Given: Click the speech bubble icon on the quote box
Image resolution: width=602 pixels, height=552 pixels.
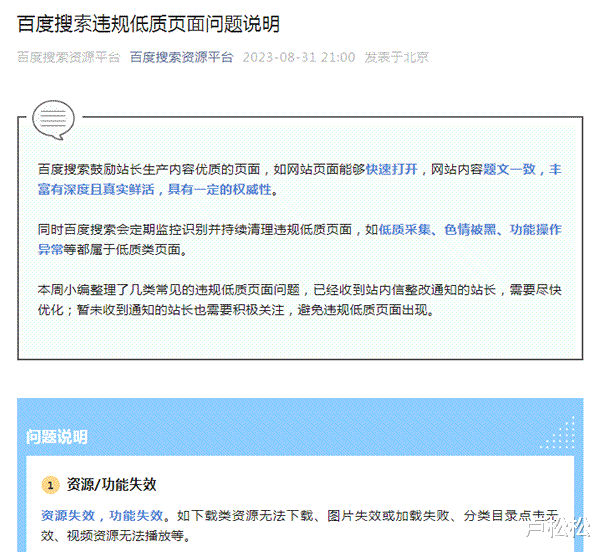Looking at the screenshot, I should coord(53,119).
